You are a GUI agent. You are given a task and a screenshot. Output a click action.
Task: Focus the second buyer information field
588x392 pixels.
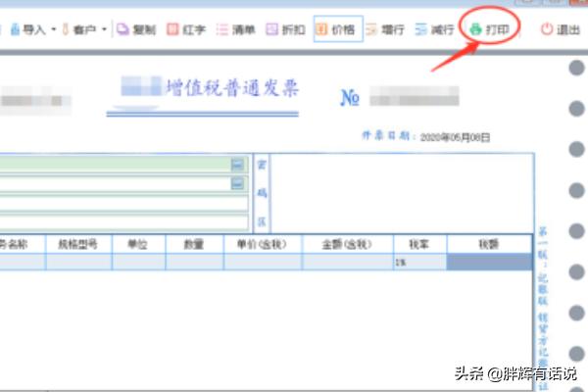tap(123, 184)
